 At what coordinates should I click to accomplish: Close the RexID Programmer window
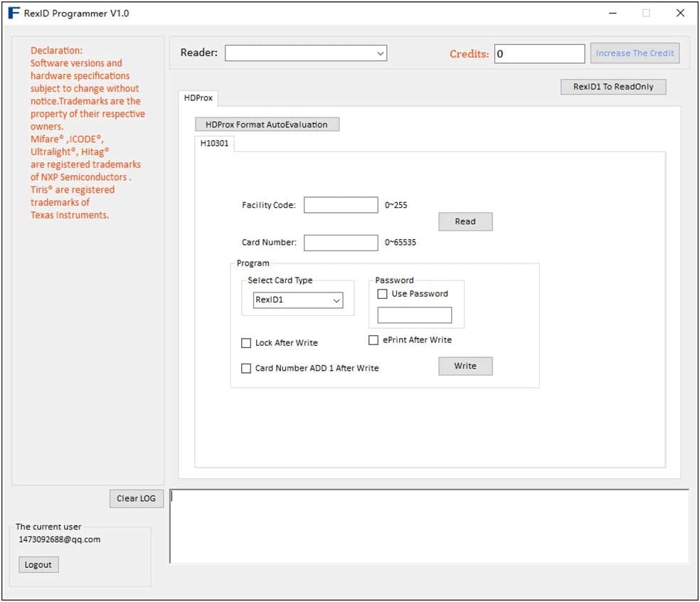coord(680,13)
